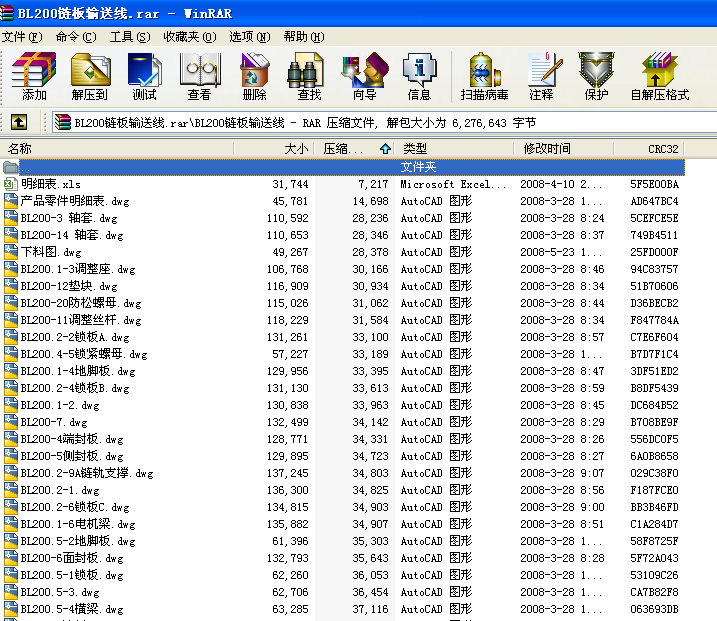
Task: Select file BL200-14 轴套.dwg
Action: 72,235
